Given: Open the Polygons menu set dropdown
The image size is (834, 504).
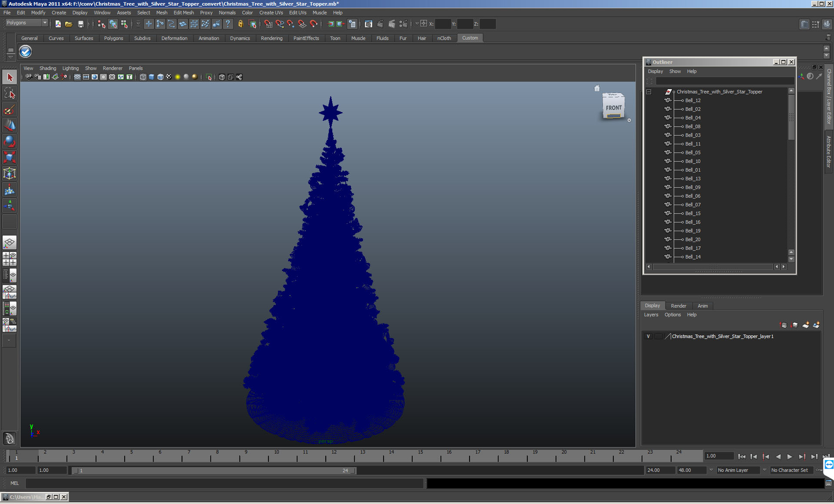Looking at the screenshot, I should coord(26,22).
